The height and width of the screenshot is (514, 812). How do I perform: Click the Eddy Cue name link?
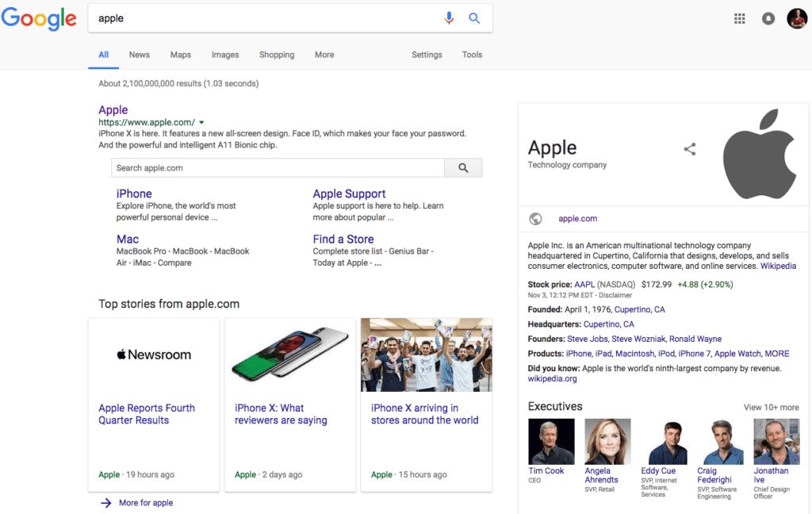point(658,471)
